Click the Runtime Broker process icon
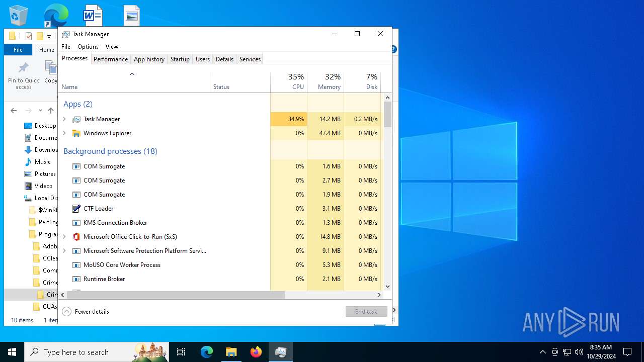 tap(76, 279)
